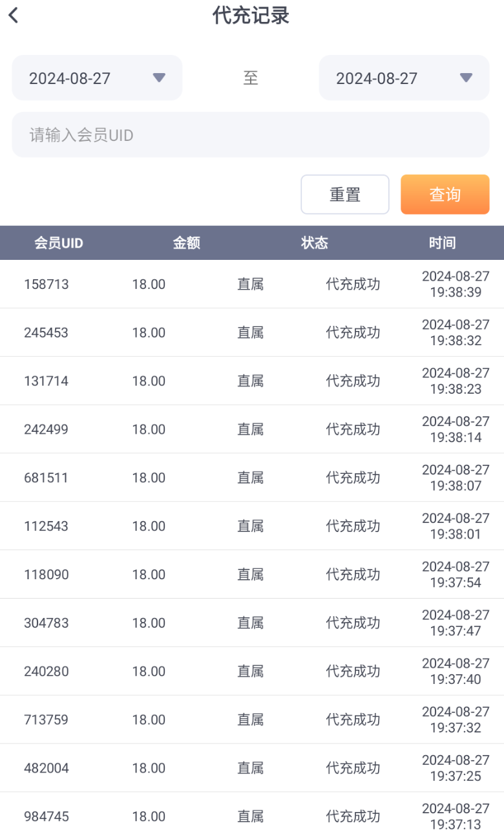Click the 会员UID column header

coord(59,243)
